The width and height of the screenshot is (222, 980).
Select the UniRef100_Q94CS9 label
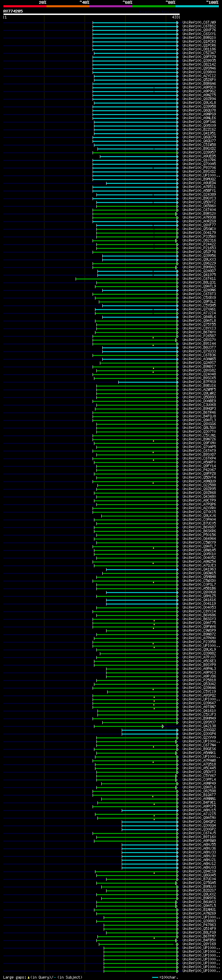pos(199,871)
